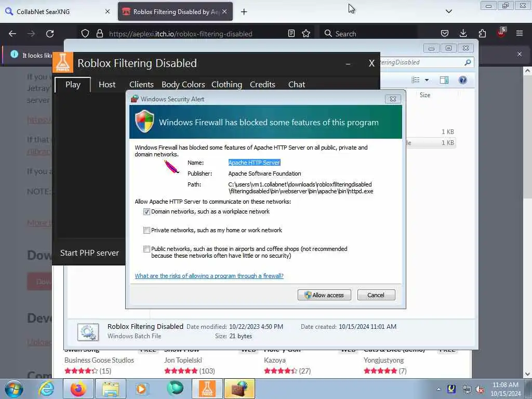
Task: Switch to Firefox taskbar icon
Action: (x=78, y=389)
